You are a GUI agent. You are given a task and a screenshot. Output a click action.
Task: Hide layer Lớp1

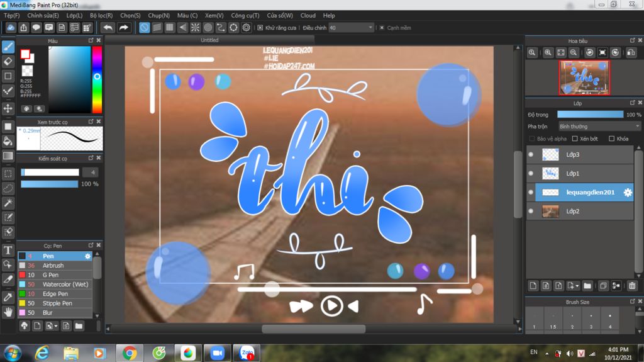click(531, 173)
